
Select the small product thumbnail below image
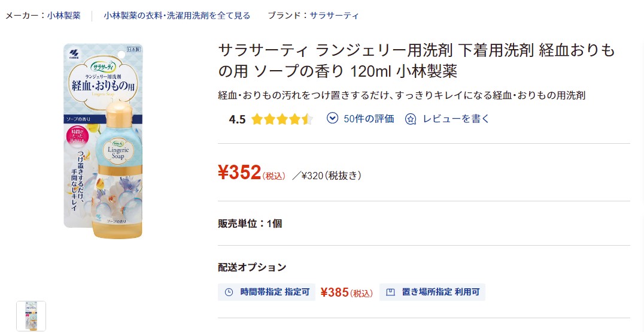(x=31, y=316)
